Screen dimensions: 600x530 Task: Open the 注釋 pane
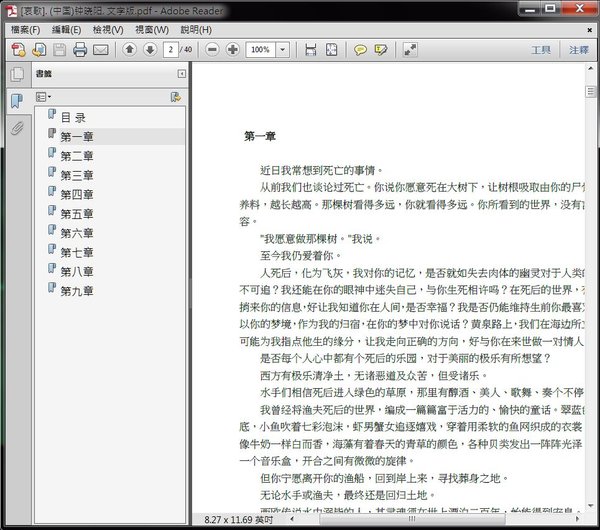(x=579, y=49)
